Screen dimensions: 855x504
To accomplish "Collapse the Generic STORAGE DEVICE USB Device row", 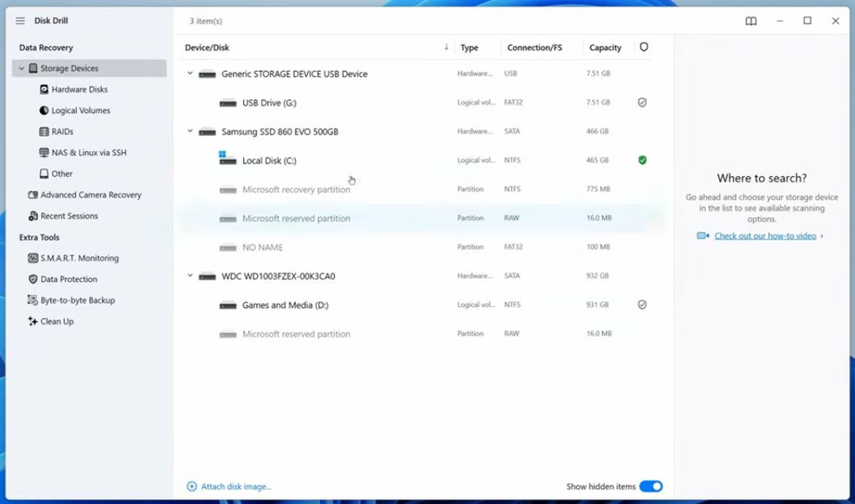I will tap(190, 73).
